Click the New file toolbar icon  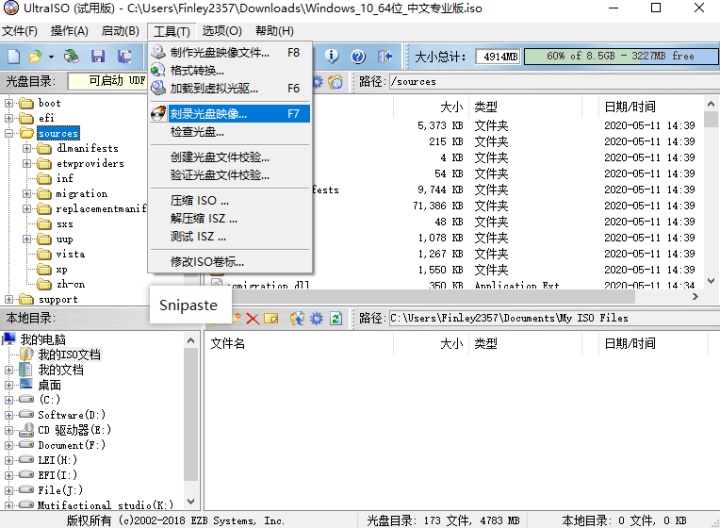(x=13, y=56)
